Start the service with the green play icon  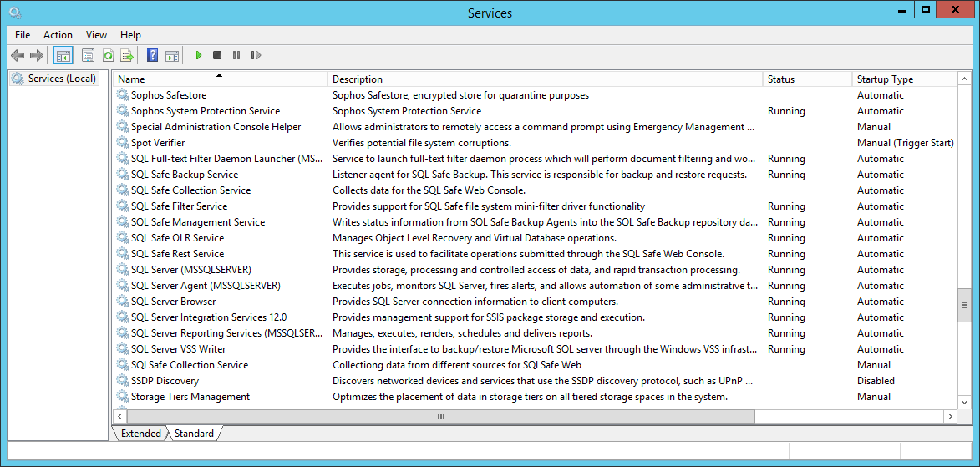[199, 56]
